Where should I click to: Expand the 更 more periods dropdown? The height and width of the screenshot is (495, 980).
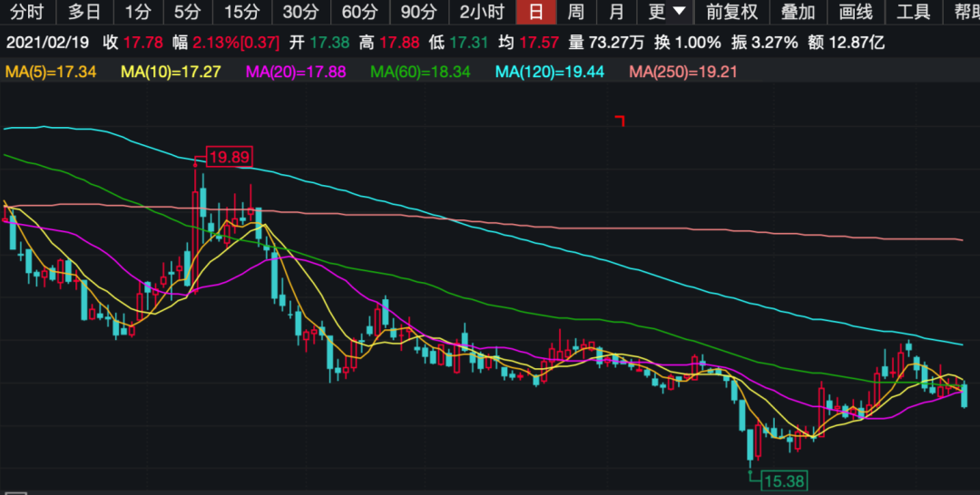pyautogui.click(x=666, y=12)
